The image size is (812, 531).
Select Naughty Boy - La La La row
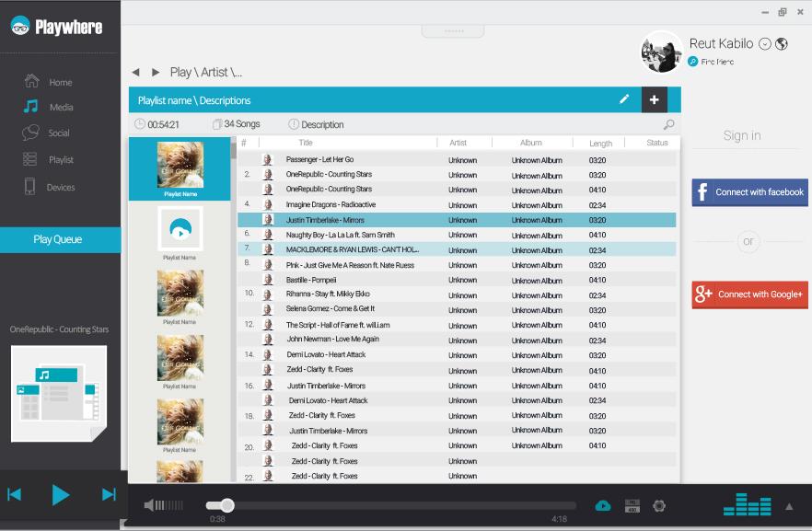click(x=457, y=235)
